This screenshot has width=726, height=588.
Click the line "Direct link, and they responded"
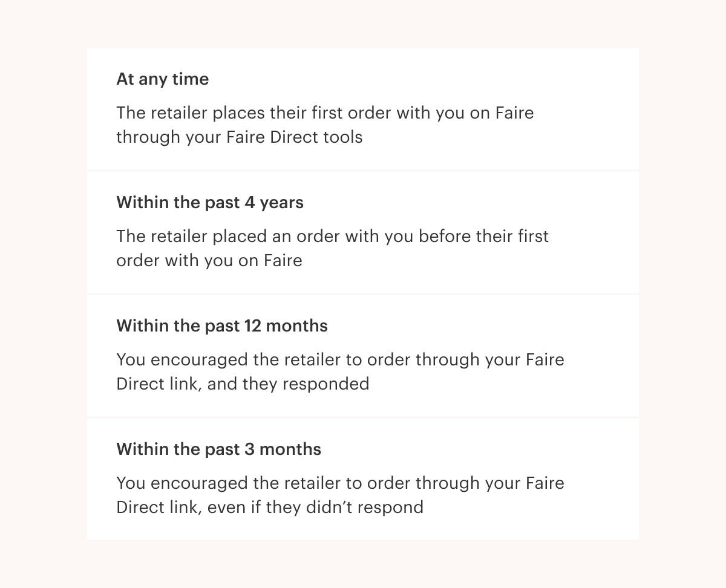[242, 384]
